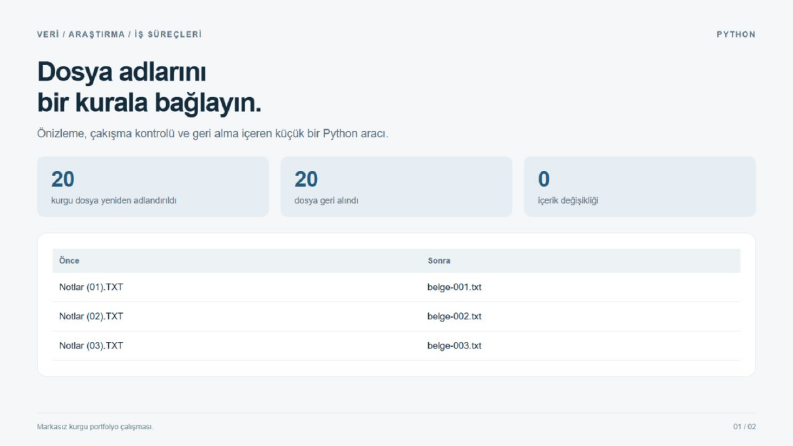The height and width of the screenshot is (446, 793).
Task: Click the page indicator '01 / 02'
Action: pyautogui.click(x=744, y=427)
